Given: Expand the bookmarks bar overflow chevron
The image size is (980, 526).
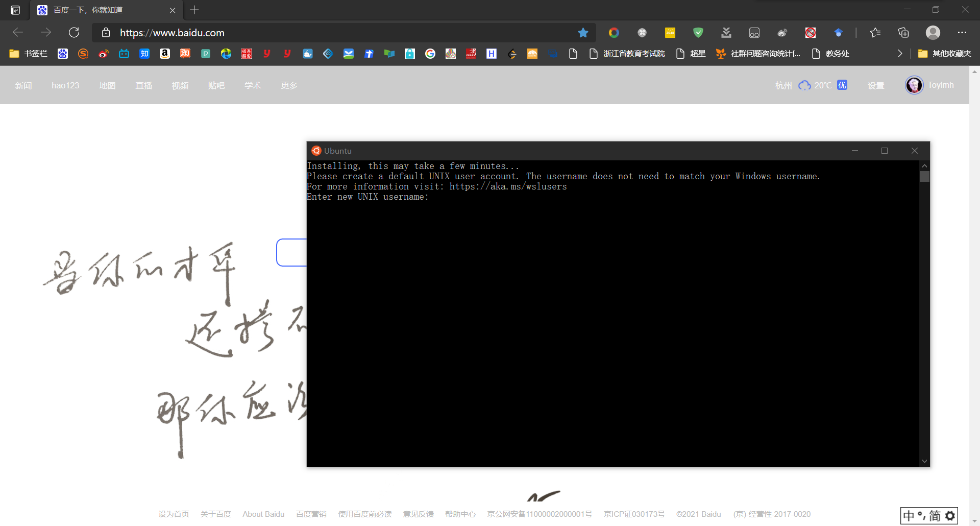Looking at the screenshot, I should coord(900,54).
